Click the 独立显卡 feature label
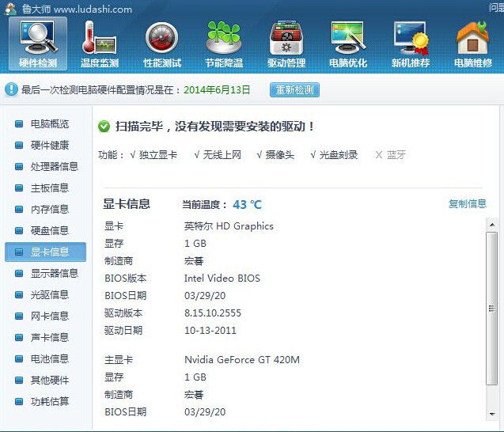 [157, 155]
